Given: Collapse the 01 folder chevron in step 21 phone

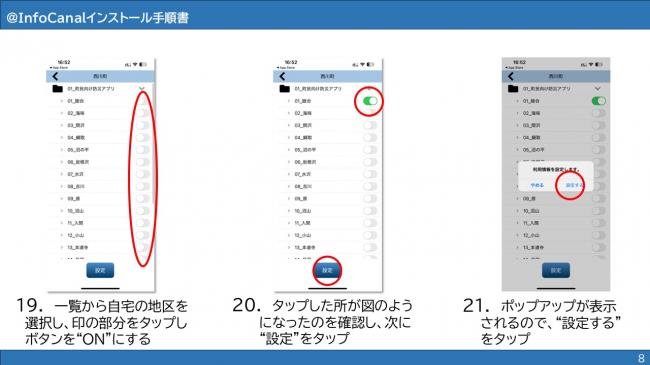Looking at the screenshot, I should pos(597,89).
